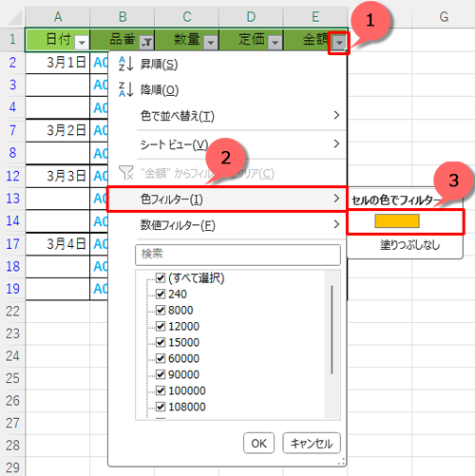475x476 pixels.
Task: Toggle the (すべて選択) checkbox
Action: (161, 277)
